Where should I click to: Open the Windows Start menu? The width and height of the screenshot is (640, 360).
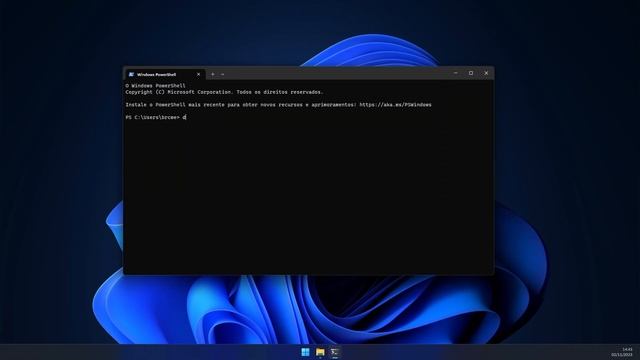click(x=305, y=352)
